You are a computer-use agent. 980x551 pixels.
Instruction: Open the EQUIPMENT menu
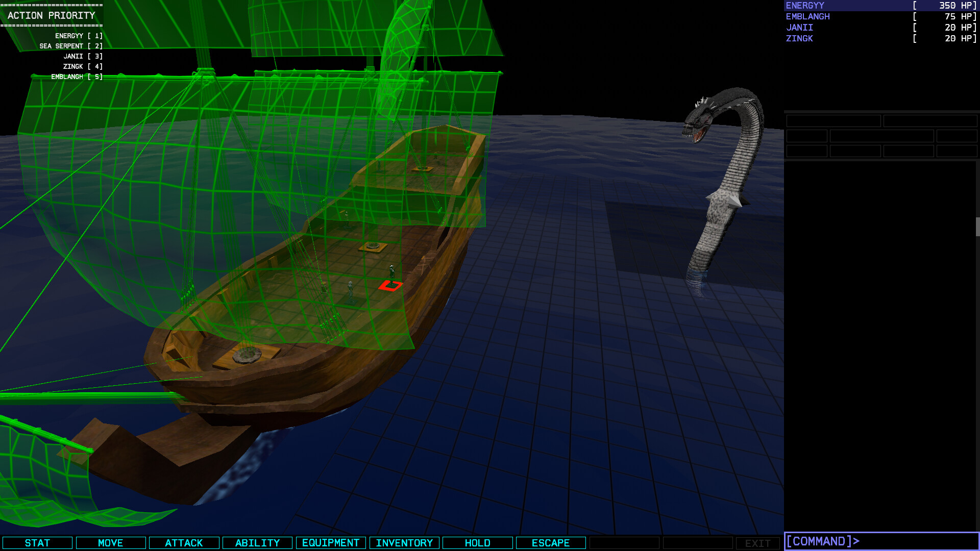(331, 543)
